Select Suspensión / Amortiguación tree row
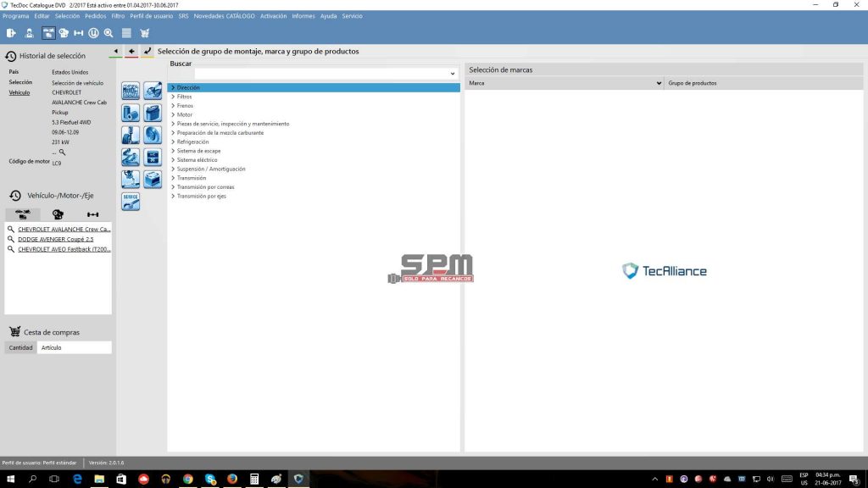 pos(211,169)
